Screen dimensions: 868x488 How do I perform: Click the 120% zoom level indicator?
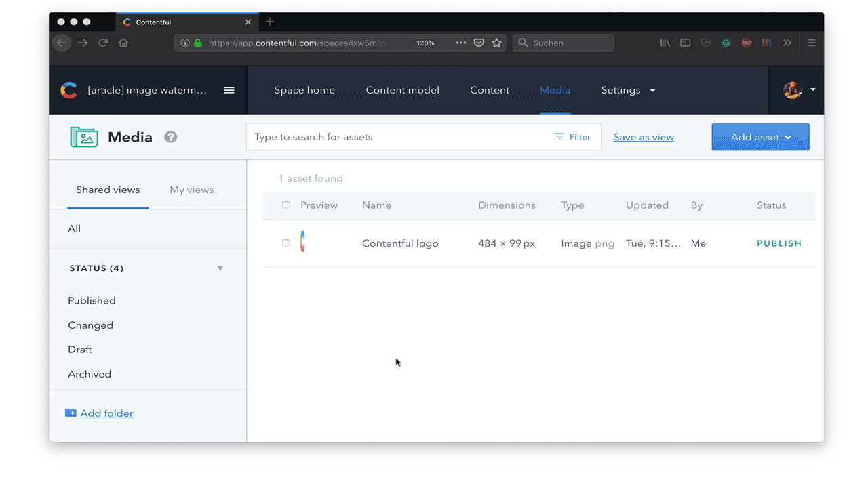425,43
